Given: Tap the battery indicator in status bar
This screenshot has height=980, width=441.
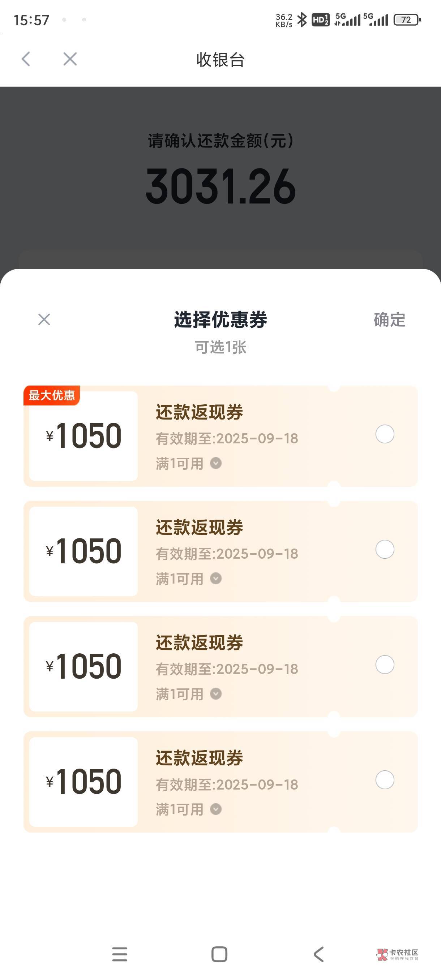Looking at the screenshot, I should coord(407,20).
